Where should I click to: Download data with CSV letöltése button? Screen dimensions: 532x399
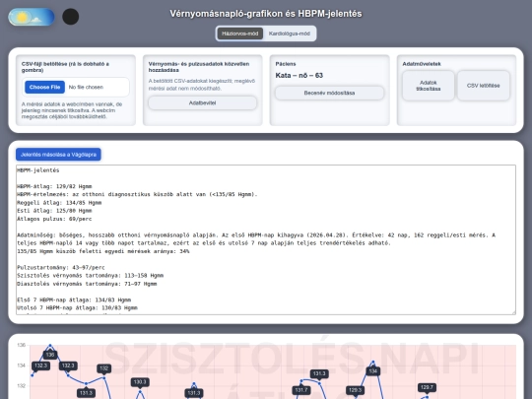(483, 86)
